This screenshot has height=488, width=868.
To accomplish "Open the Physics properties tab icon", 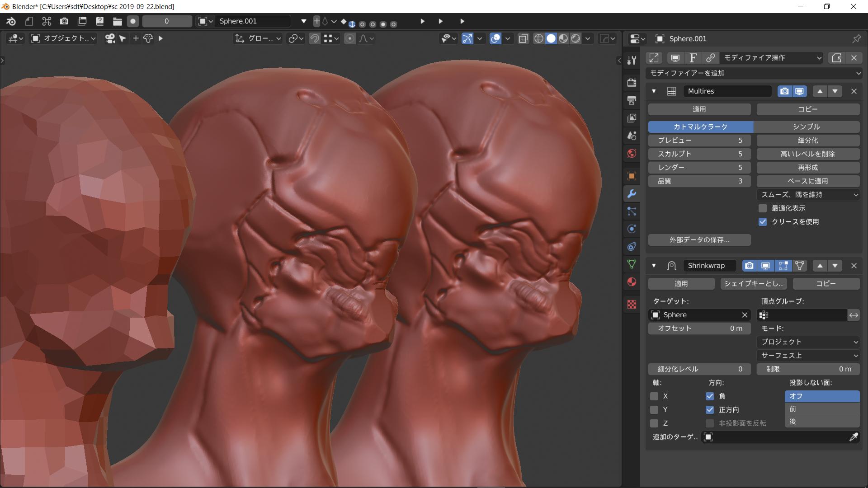I will (632, 229).
